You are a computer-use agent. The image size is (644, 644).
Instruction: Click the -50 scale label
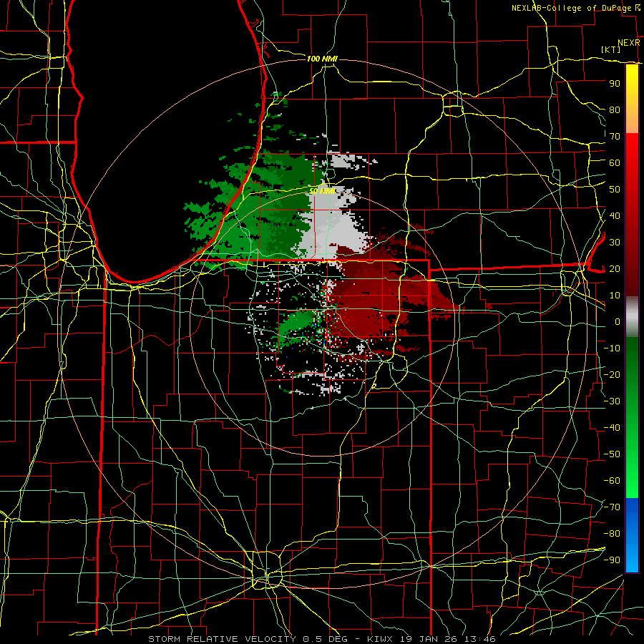pyautogui.click(x=612, y=454)
